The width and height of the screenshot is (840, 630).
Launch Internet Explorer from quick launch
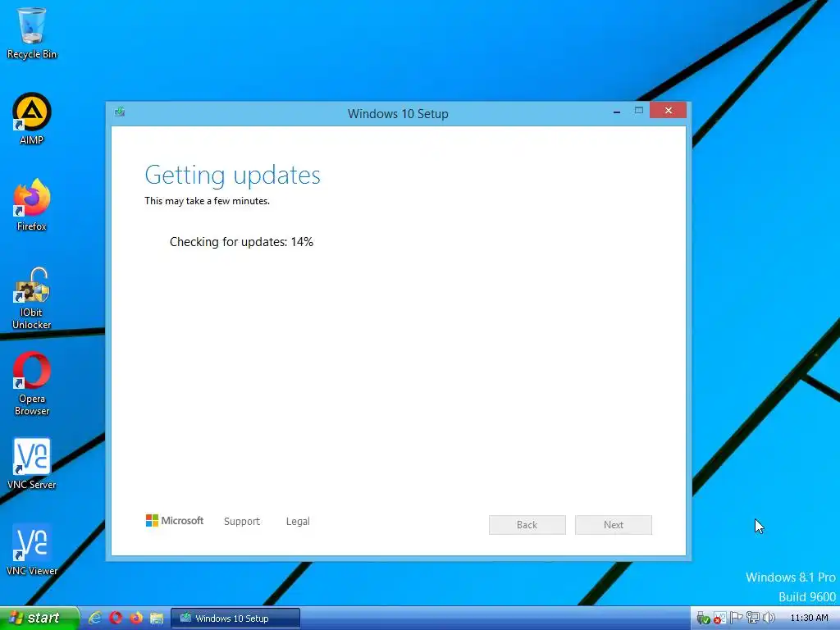pos(95,618)
